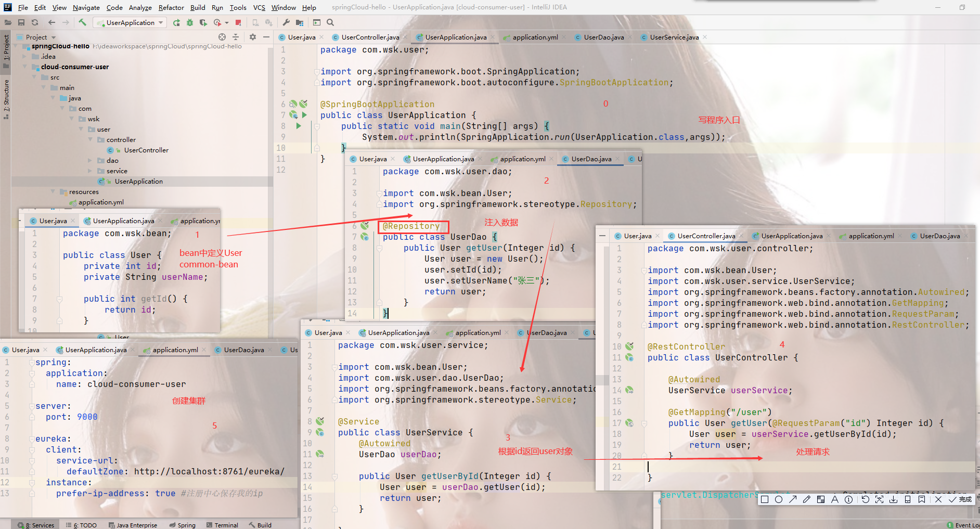Collapse the controller package node

click(x=91, y=139)
